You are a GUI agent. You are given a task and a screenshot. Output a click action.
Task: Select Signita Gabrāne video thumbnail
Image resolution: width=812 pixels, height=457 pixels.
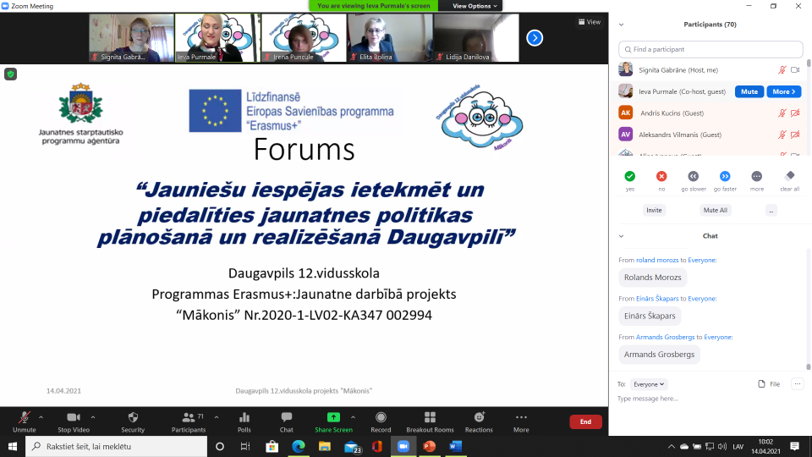click(132, 38)
